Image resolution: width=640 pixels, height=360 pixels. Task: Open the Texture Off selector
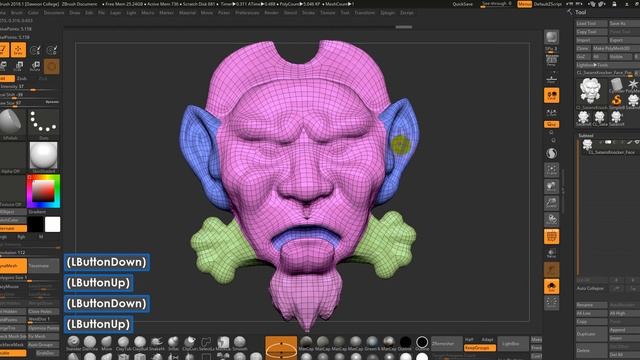tap(12, 190)
